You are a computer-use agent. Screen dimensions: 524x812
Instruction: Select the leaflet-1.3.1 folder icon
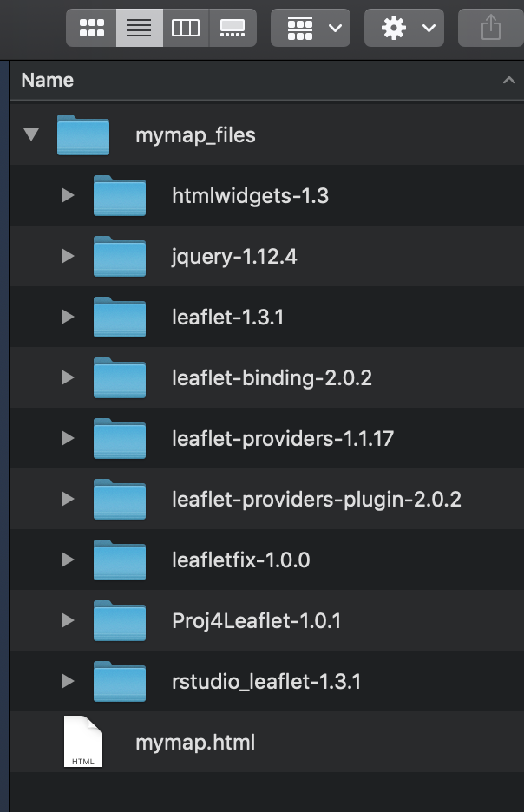(x=120, y=317)
